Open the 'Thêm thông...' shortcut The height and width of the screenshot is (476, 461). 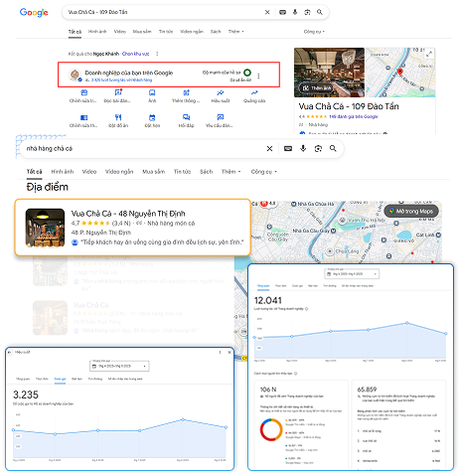click(186, 96)
